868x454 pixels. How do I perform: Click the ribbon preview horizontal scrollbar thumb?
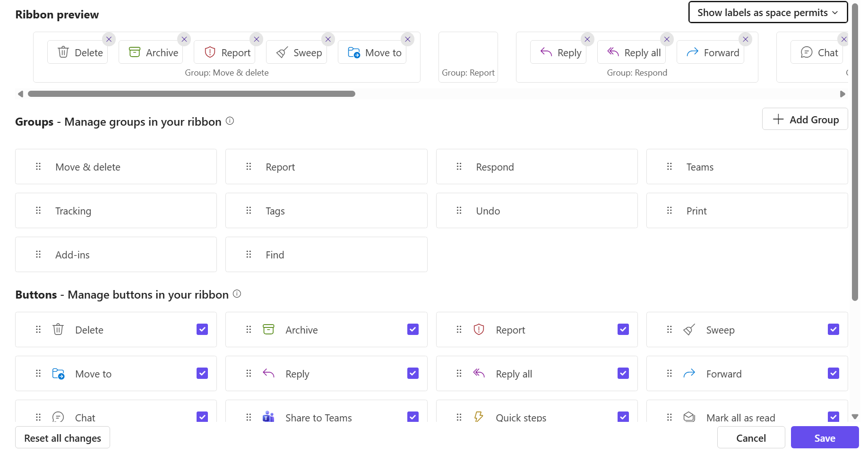click(x=191, y=94)
